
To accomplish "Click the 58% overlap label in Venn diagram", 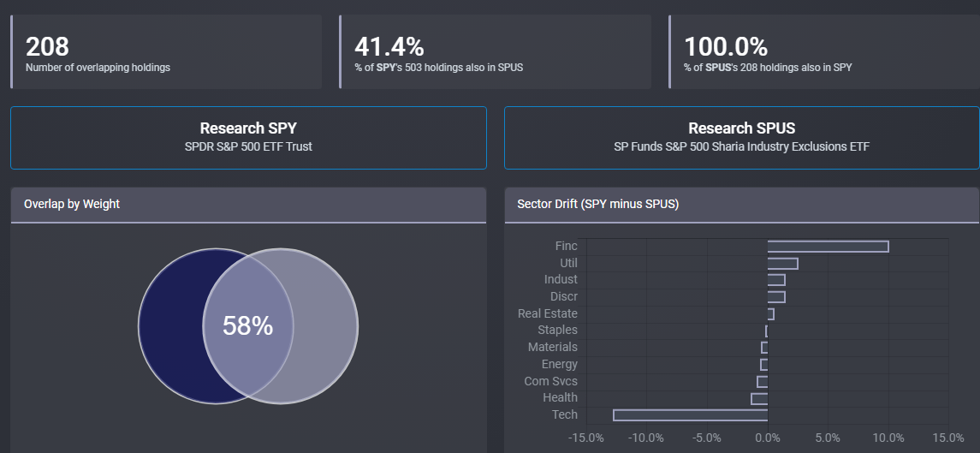I will [248, 326].
